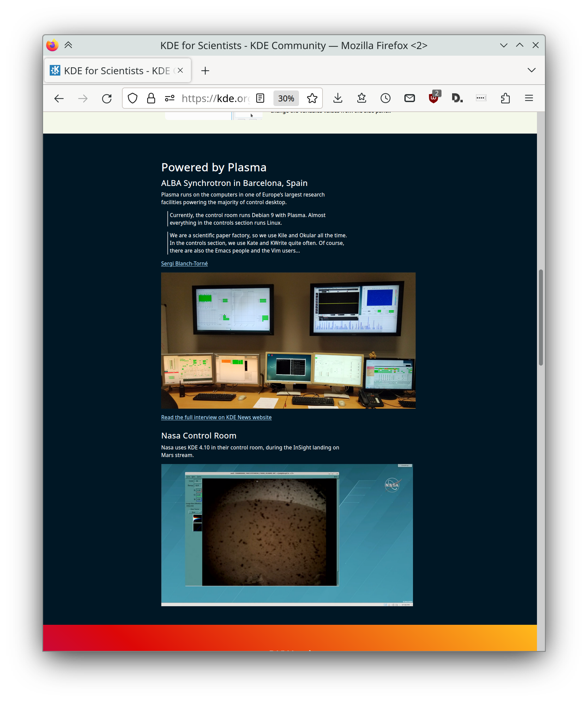The width and height of the screenshot is (588, 702).
Task: Open the tracking protection shield panel
Action: 133,98
